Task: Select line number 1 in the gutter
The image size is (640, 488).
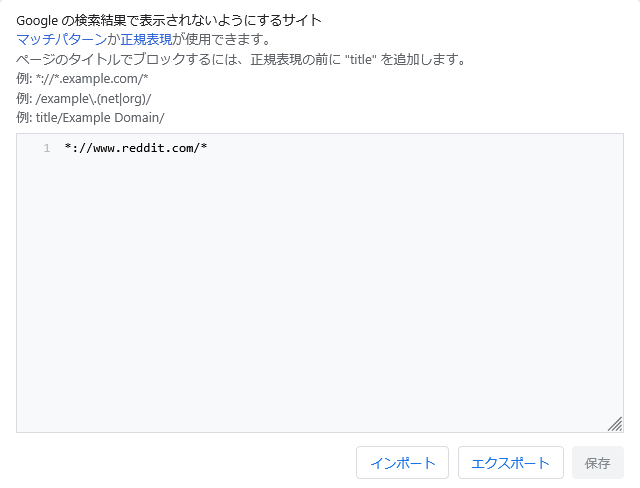Action: [x=46, y=148]
